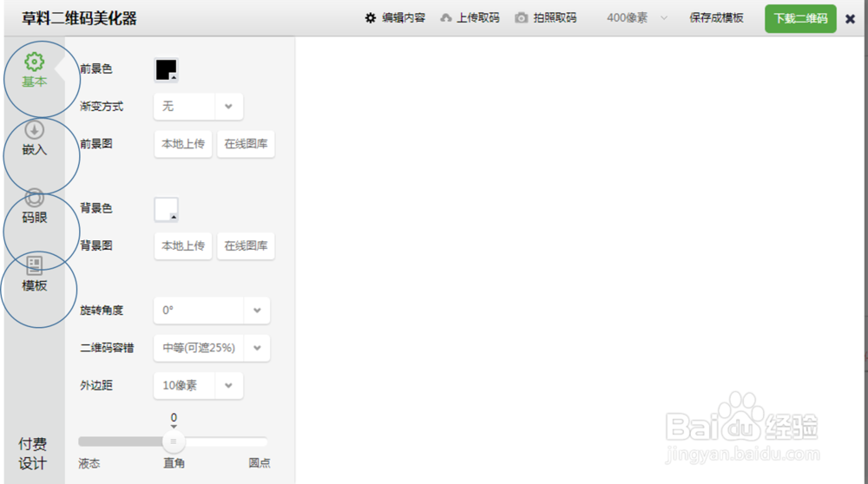Open the 基本 settings tab
This screenshot has height=484, width=868.
[35, 69]
